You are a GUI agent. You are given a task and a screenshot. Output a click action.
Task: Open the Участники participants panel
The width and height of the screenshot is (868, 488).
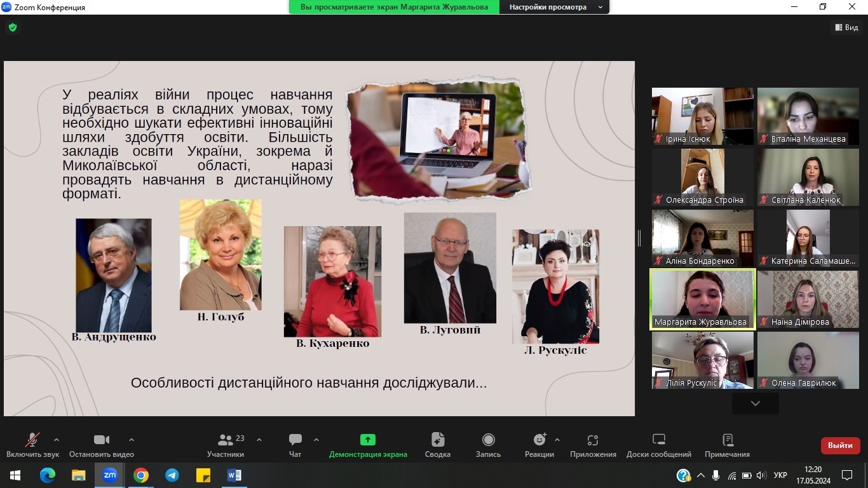[x=226, y=445]
